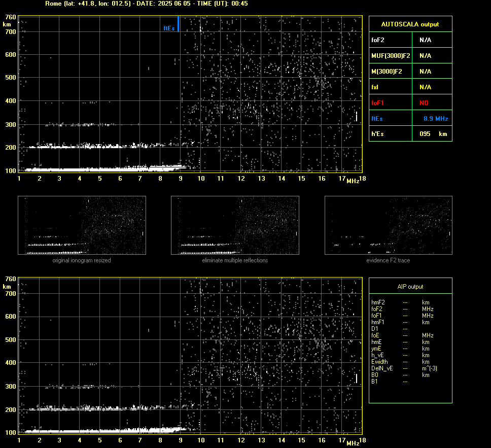Click the Rome date and time header text
The image size is (491, 448).
click(147, 4)
